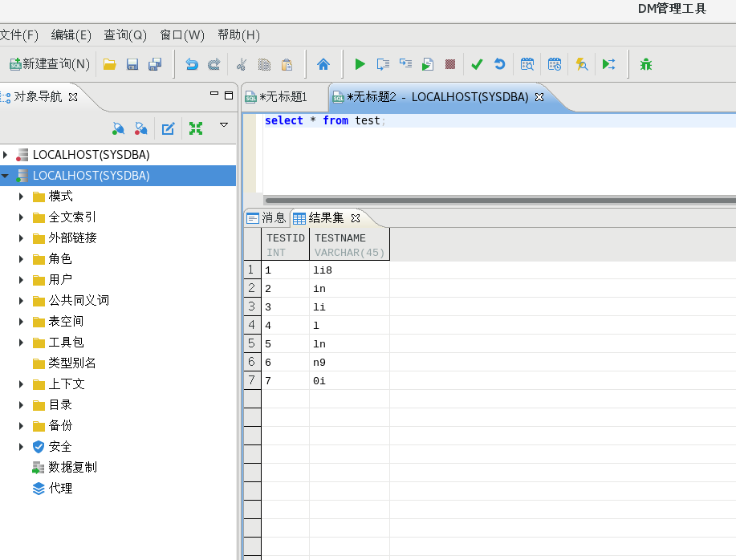Image resolution: width=736 pixels, height=560 pixels.
Task: Click the execute-selection icon right of play
Action: pos(383,64)
